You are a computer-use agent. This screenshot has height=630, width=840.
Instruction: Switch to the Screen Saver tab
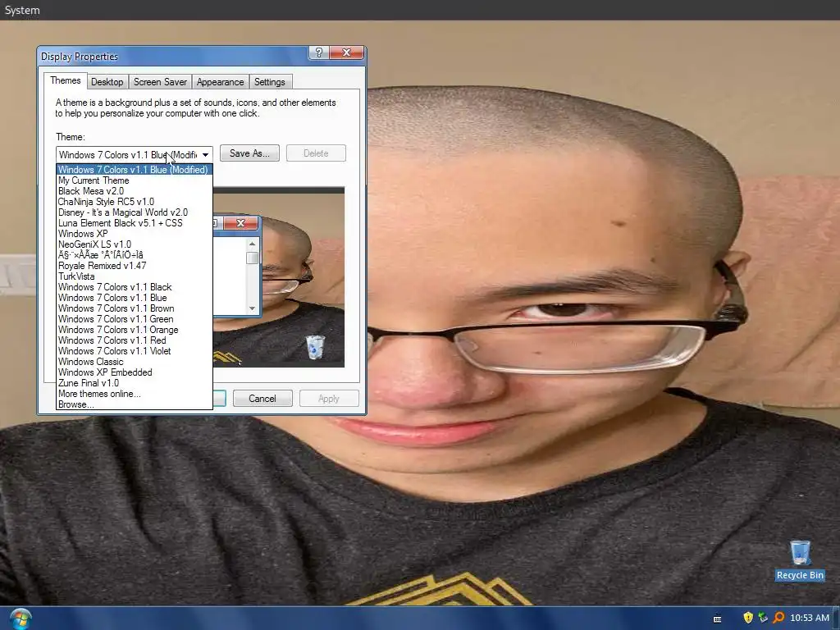160,82
